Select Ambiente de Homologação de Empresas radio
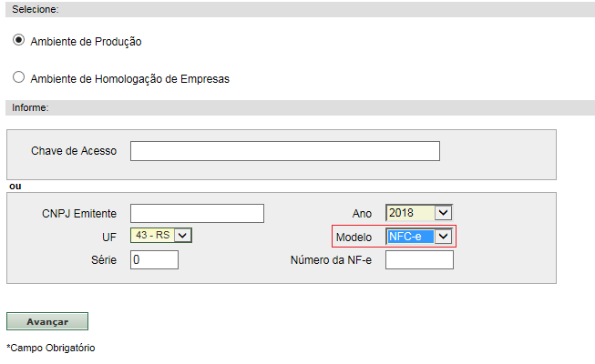The height and width of the screenshot is (364, 595). 18,77
